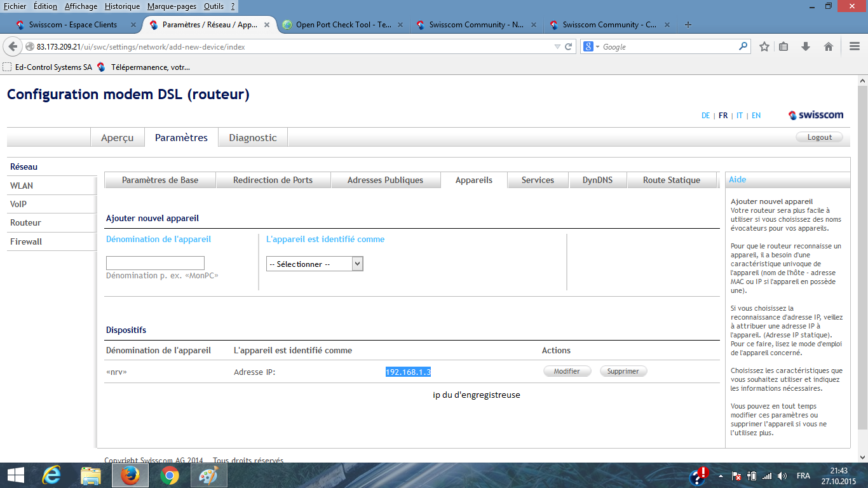Select WLAN in the left sidebar
This screenshot has width=868, height=488.
(x=22, y=186)
